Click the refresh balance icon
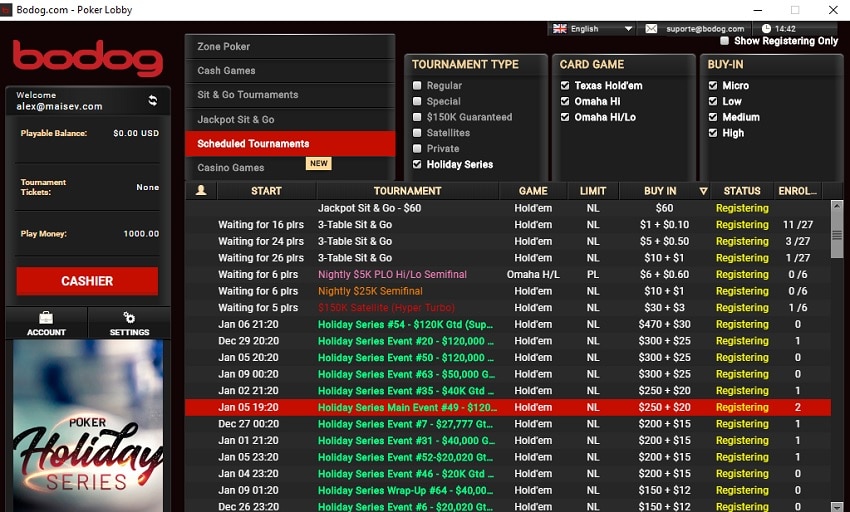The image size is (850, 512). tap(153, 100)
